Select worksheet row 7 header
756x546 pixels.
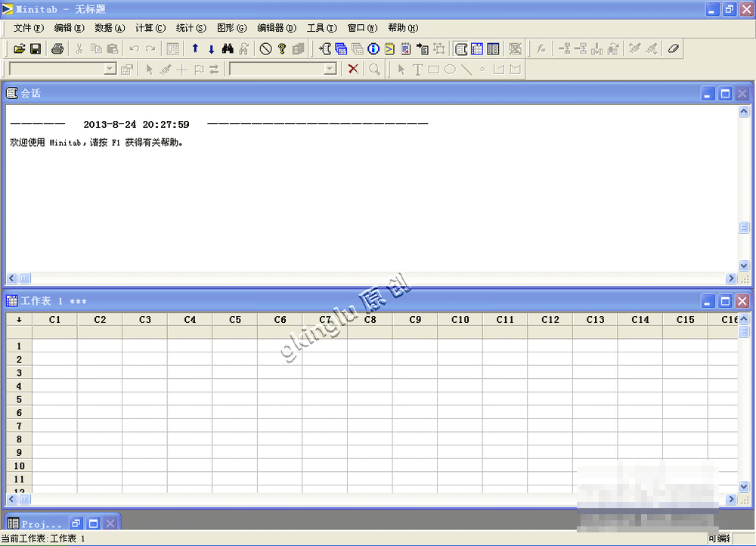pyautogui.click(x=20, y=426)
